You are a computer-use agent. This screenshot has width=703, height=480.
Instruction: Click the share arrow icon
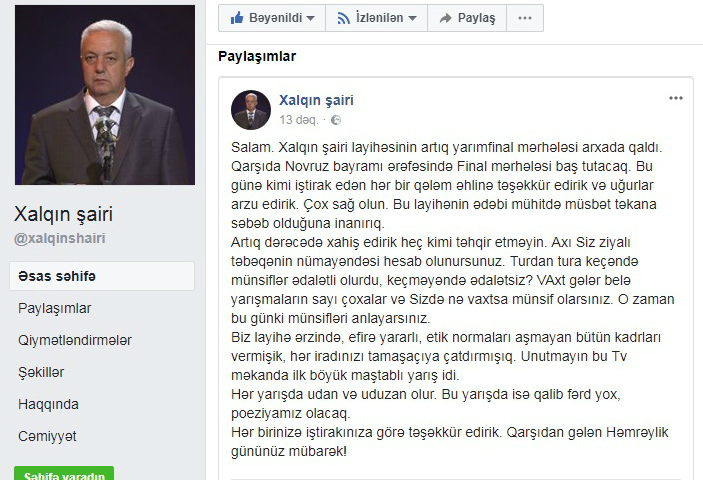click(x=445, y=18)
